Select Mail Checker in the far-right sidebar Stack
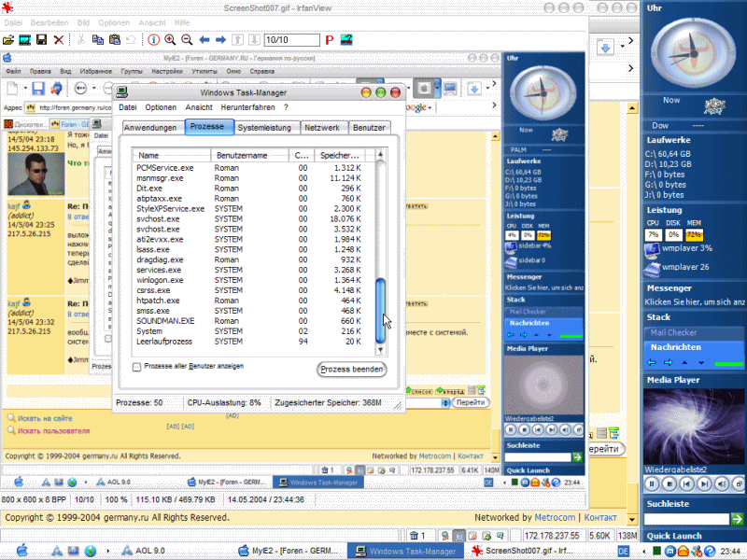 694,333
